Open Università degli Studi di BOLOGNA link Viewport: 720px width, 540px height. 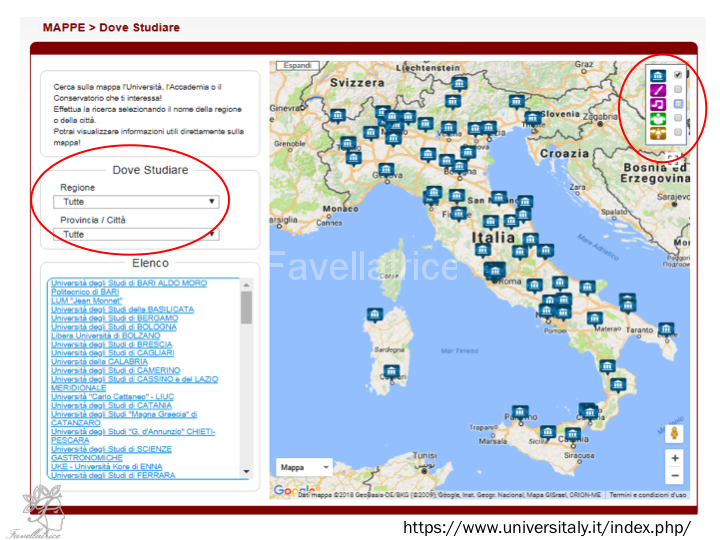(114, 327)
